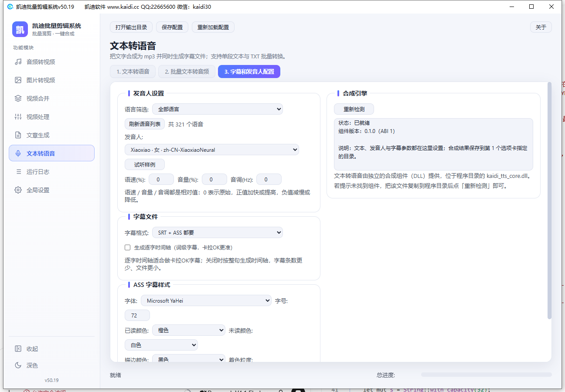Play the voice sample with 试听样例
Viewport: 565px width, 392px height.
(x=145, y=165)
